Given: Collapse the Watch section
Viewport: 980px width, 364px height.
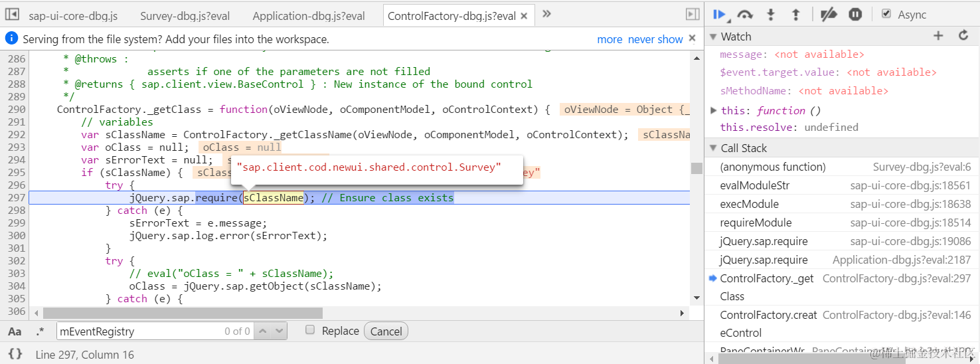Looking at the screenshot, I should [714, 37].
